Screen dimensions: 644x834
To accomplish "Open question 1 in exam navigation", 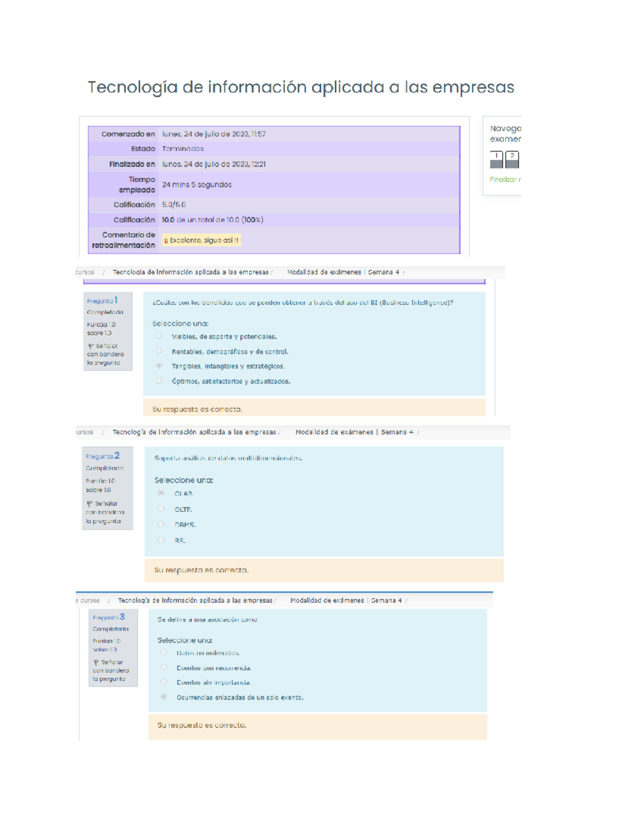I will click(x=496, y=159).
